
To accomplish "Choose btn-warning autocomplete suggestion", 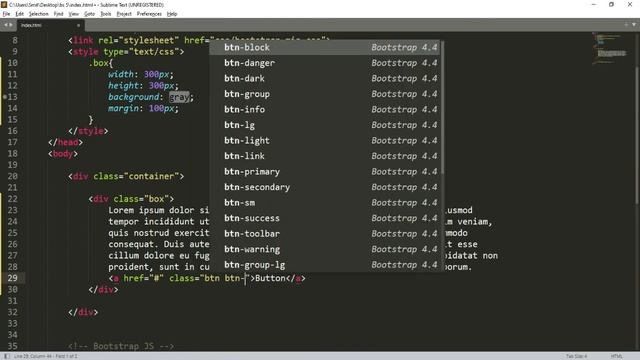I will point(325,249).
